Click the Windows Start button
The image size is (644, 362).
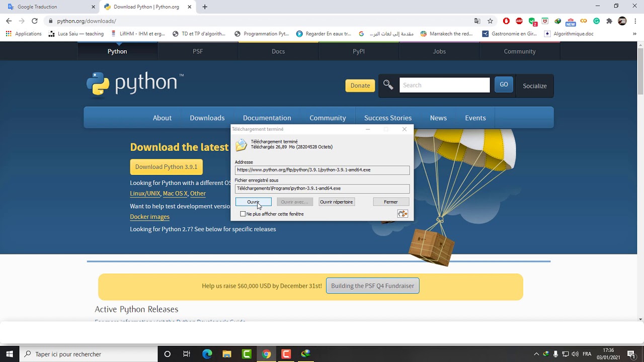tap(10, 354)
